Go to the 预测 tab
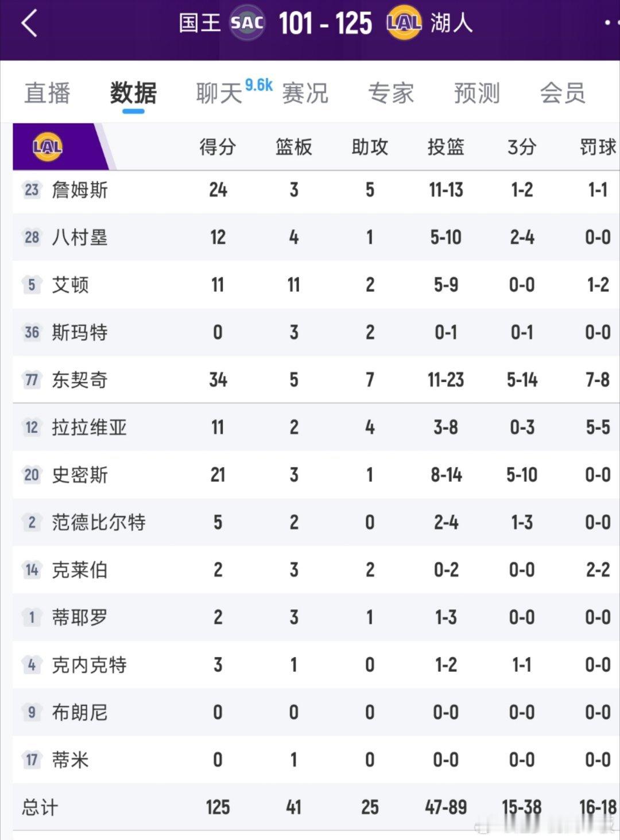Screen dimensions: 620x840 476,93
